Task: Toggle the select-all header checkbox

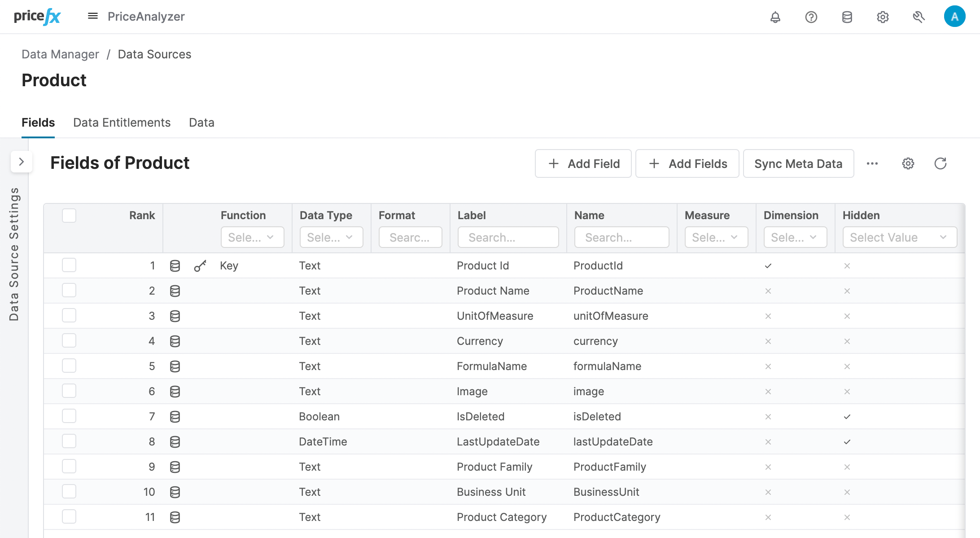Action: (x=69, y=216)
